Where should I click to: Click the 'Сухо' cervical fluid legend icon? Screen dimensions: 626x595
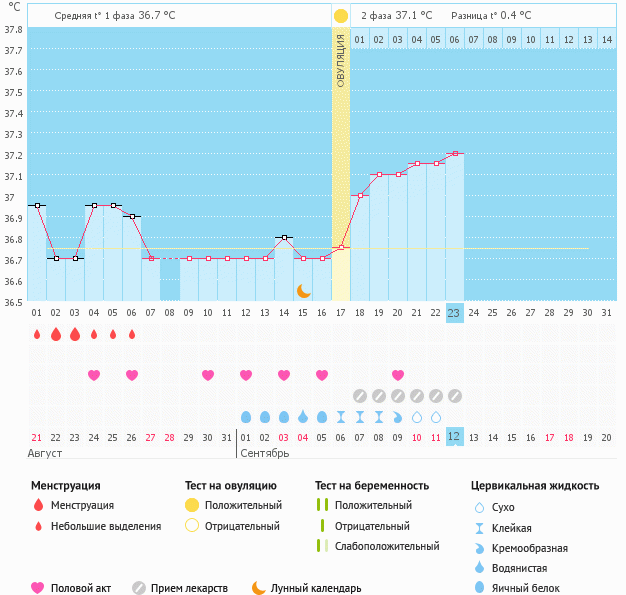pos(480,508)
